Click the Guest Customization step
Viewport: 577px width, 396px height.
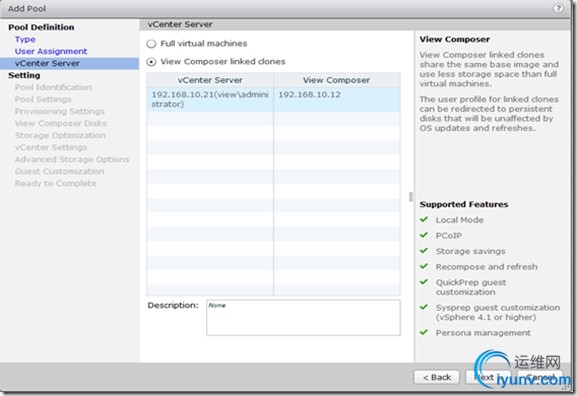coord(59,172)
